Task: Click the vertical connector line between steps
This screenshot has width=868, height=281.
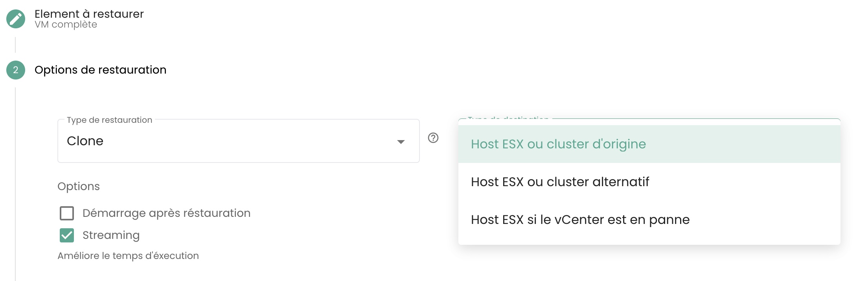Action: click(15, 45)
